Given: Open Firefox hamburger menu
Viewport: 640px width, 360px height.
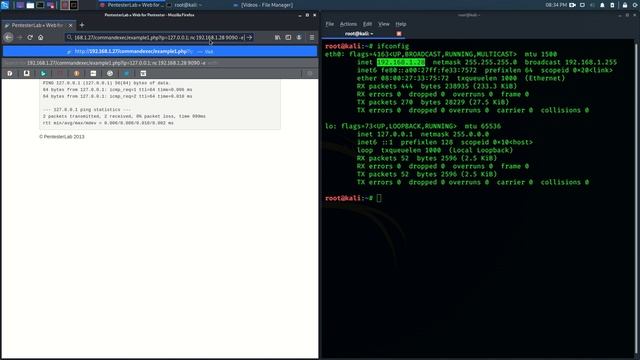Looking at the screenshot, I should [x=312, y=37].
